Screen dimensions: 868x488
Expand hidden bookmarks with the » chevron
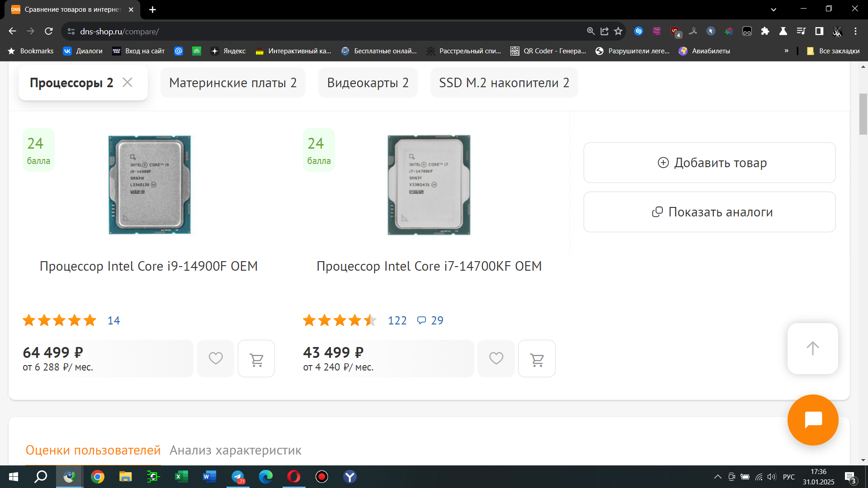tap(786, 51)
